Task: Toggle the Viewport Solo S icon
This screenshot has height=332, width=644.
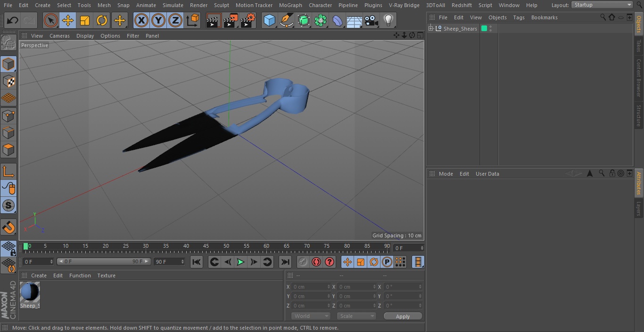Action: point(8,205)
